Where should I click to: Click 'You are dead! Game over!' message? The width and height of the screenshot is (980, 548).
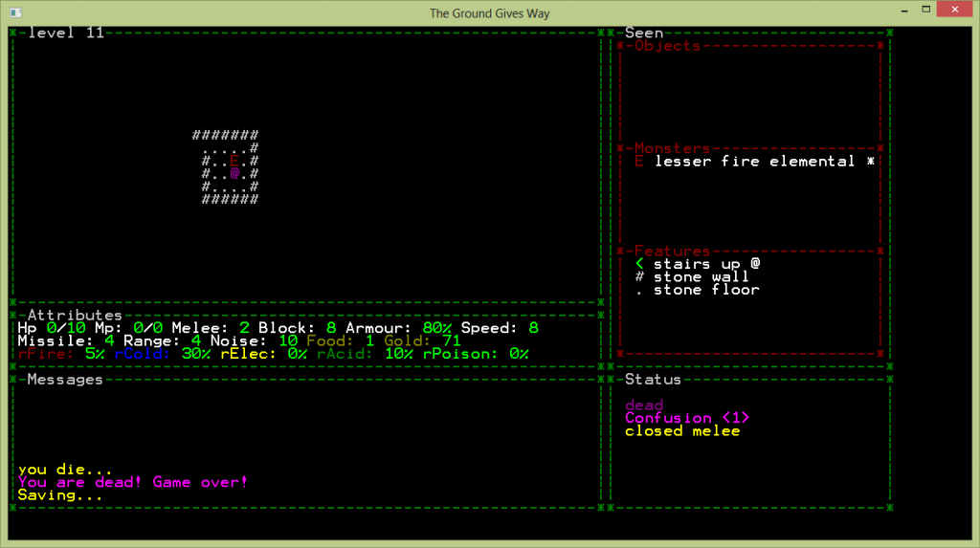point(133,482)
